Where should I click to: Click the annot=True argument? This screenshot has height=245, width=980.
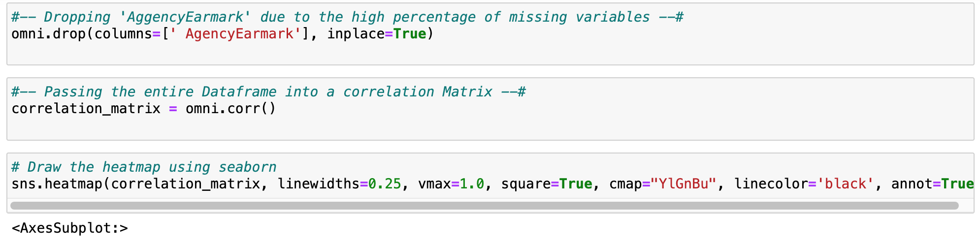pos(932,184)
